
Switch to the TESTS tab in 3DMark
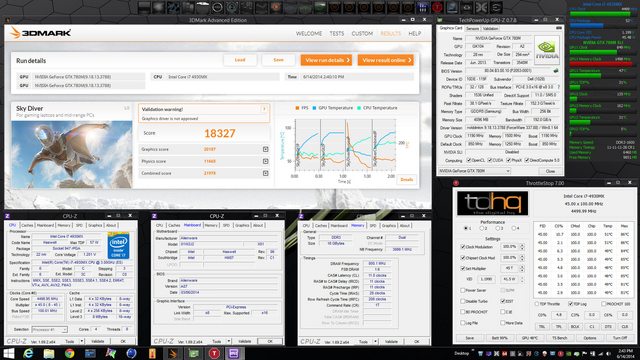tap(337, 33)
